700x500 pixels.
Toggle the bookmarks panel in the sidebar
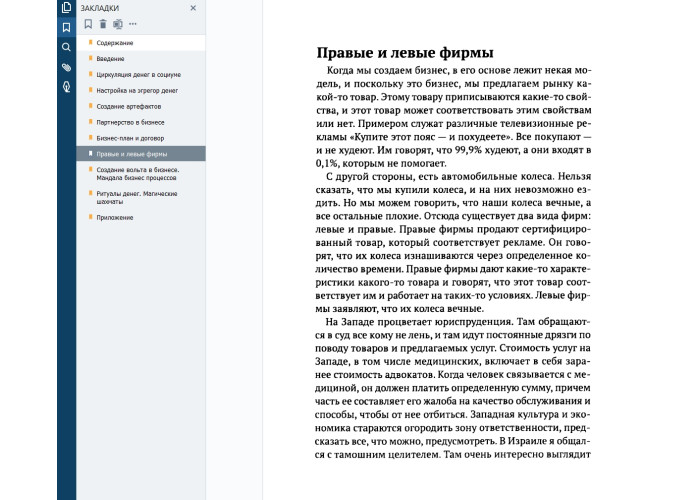[66, 27]
